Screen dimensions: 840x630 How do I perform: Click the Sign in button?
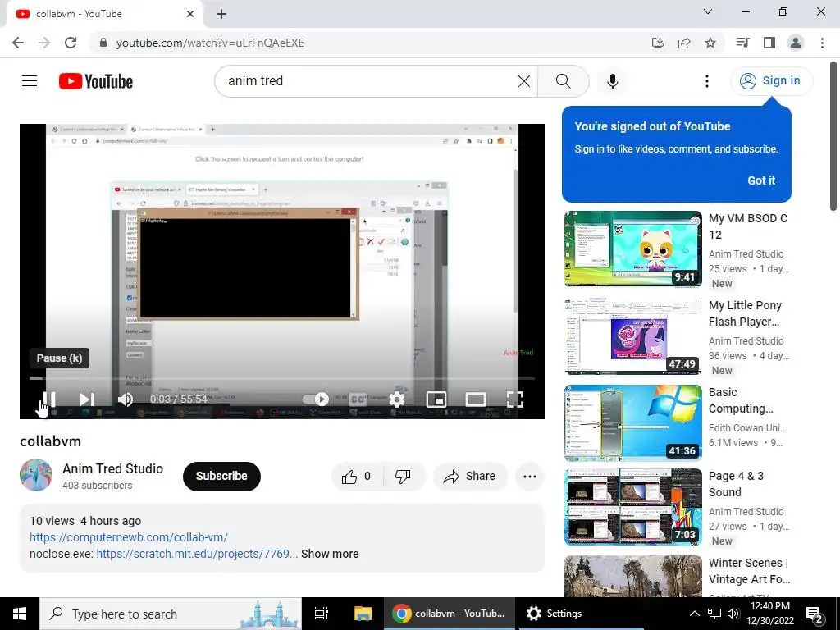[x=771, y=81]
